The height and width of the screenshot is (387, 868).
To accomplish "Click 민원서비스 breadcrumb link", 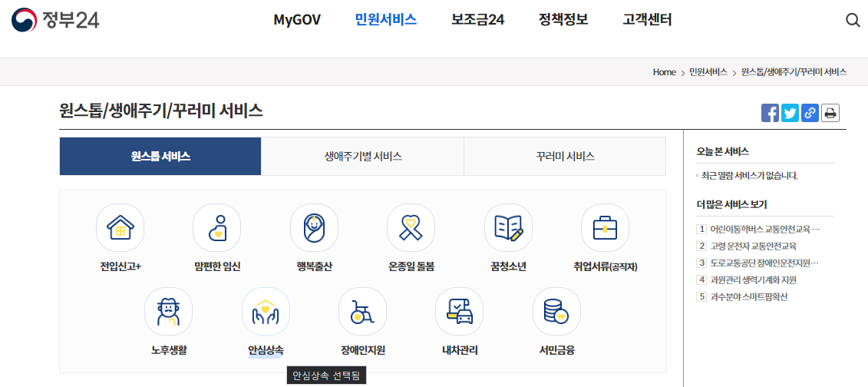I will 708,72.
